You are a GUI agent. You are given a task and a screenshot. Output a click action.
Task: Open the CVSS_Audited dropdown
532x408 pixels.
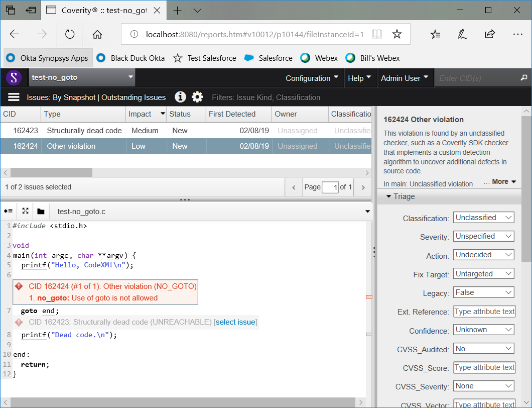[x=483, y=349]
